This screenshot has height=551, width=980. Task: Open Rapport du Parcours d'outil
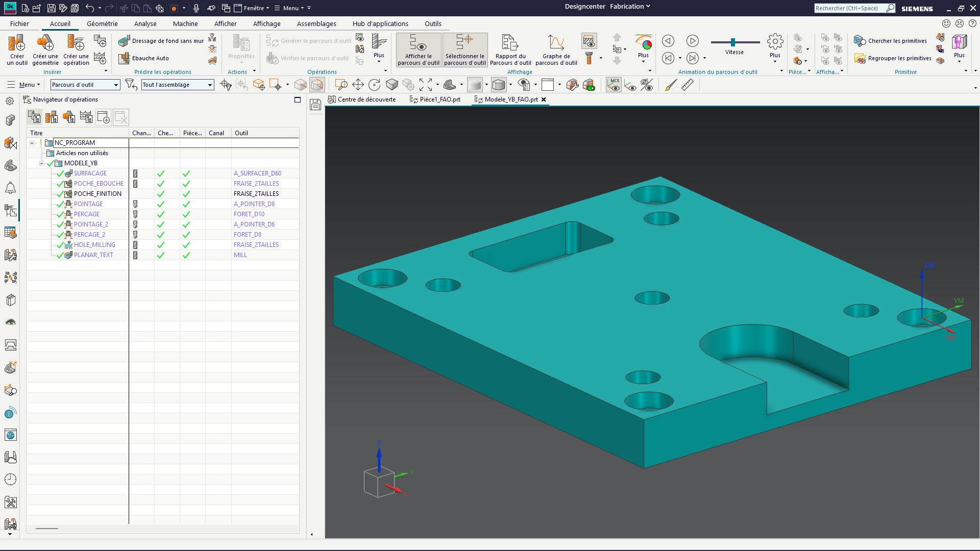pos(510,49)
